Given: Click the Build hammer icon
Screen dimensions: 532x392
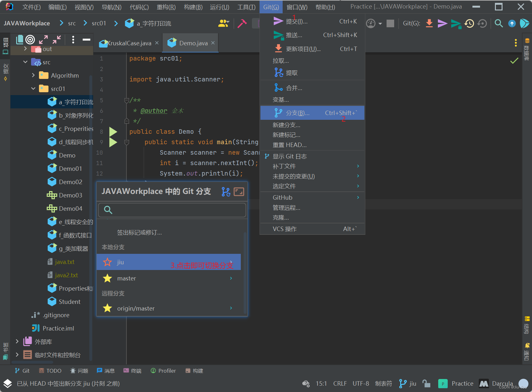Looking at the screenshot, I should pos(242,23).
